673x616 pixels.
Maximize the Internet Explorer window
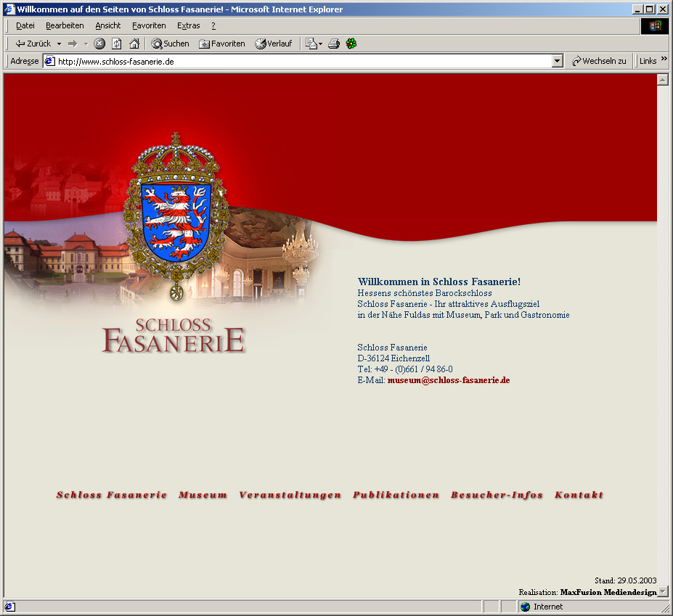(x=649, y=9)
